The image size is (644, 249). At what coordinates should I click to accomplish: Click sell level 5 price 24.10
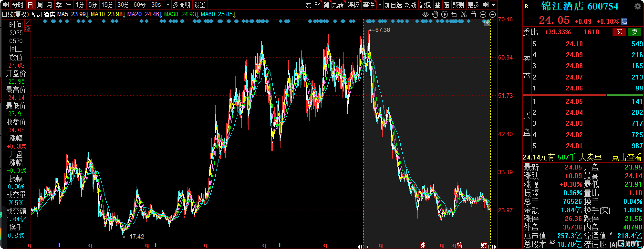pyautogui.click(x=574, y=44)
